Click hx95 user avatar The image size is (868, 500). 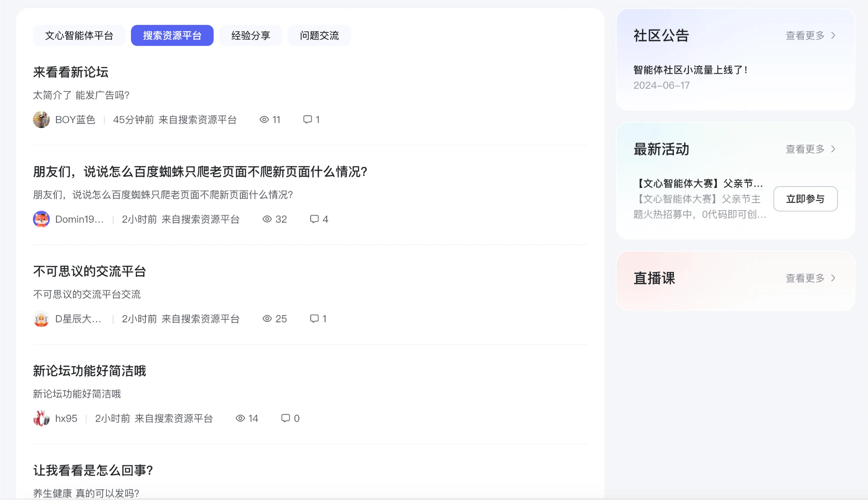click(x=41, y=419)
